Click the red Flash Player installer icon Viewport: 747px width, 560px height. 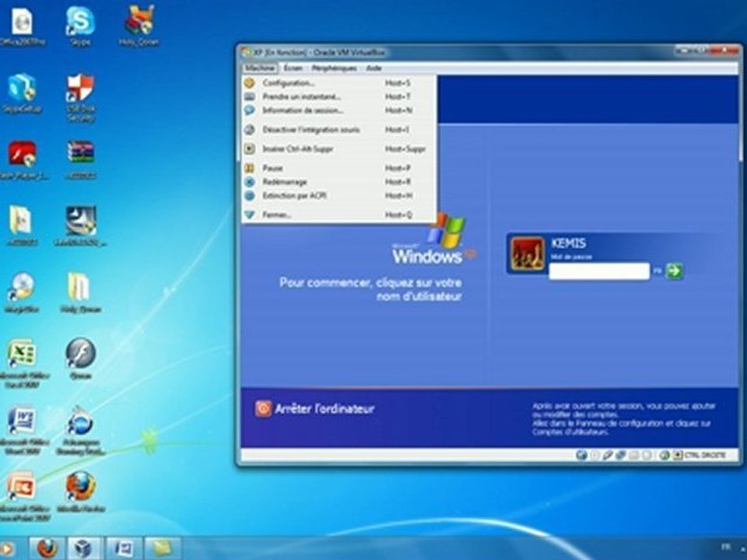click(x=22, y=159)
